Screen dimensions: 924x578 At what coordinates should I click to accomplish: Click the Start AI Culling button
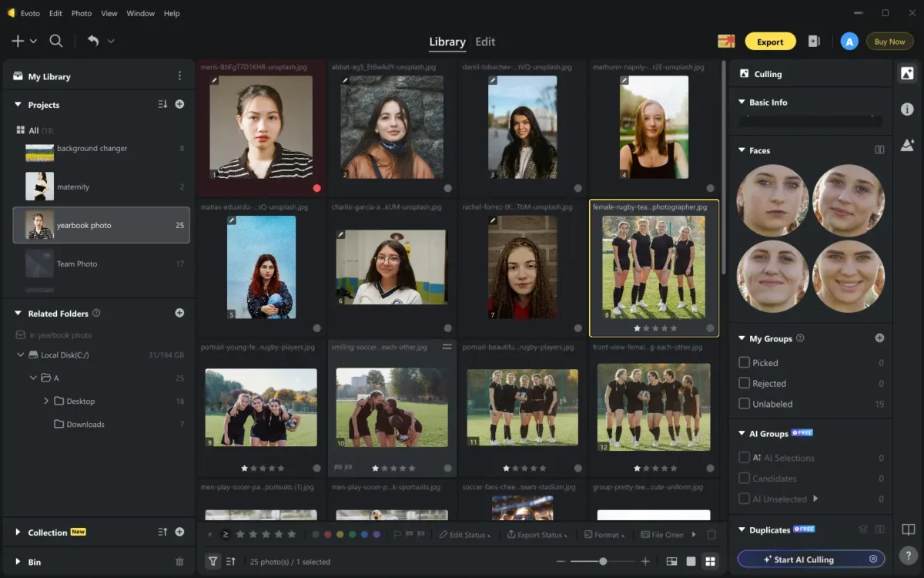tap(811, 560)
